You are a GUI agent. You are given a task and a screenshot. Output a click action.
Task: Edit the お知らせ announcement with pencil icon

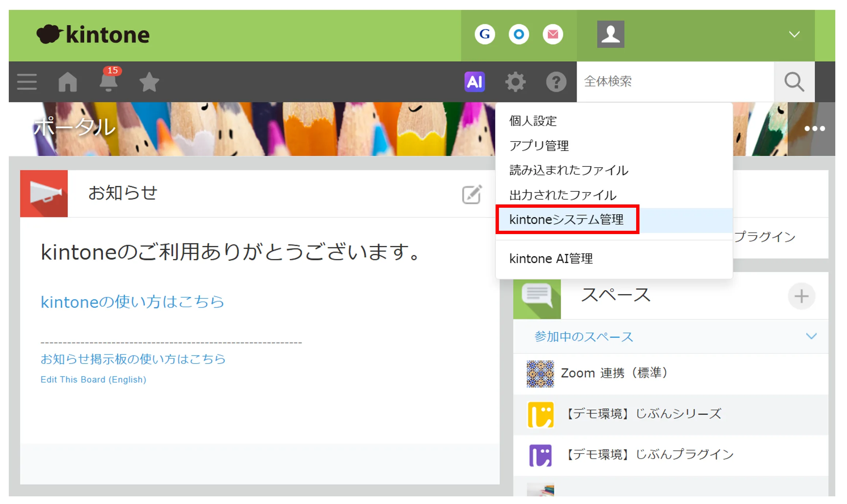click(472, 194)
